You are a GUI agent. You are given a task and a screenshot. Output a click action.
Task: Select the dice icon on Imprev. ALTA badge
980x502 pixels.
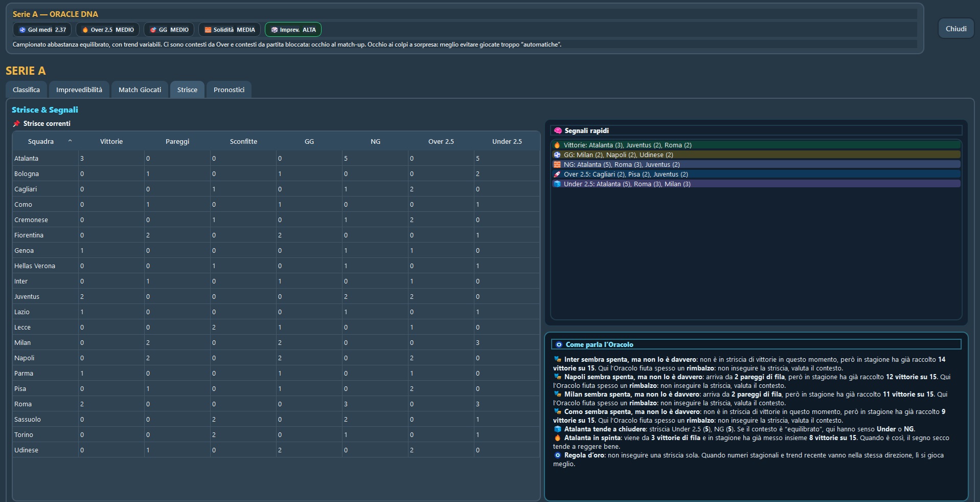point(274,30)
